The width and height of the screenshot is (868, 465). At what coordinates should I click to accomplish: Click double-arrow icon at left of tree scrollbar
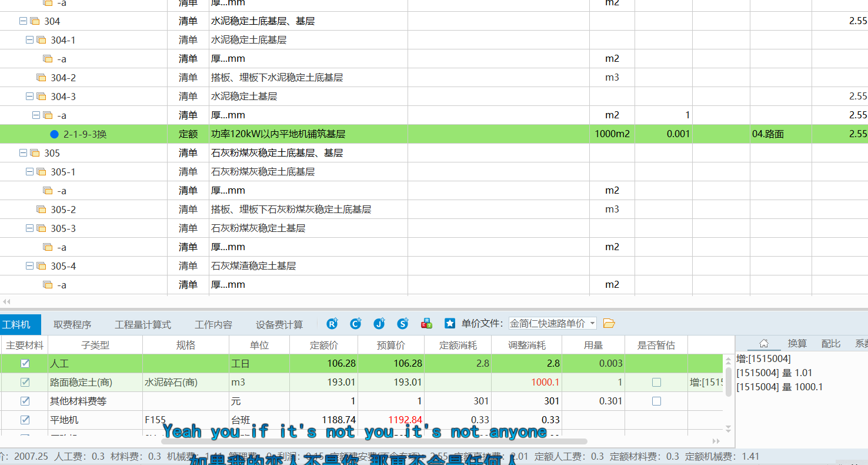click(x=6, y=301)
